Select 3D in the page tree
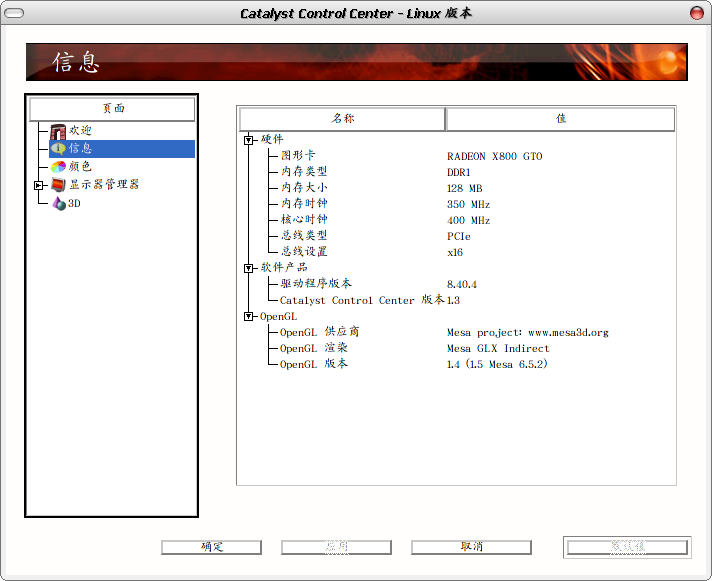 coord(74,203)
